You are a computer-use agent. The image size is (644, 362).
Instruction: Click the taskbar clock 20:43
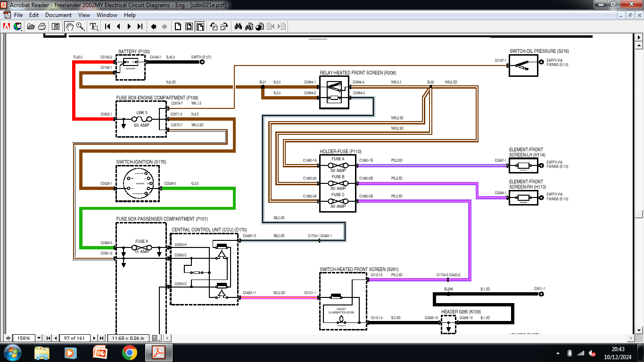(618, 349)
